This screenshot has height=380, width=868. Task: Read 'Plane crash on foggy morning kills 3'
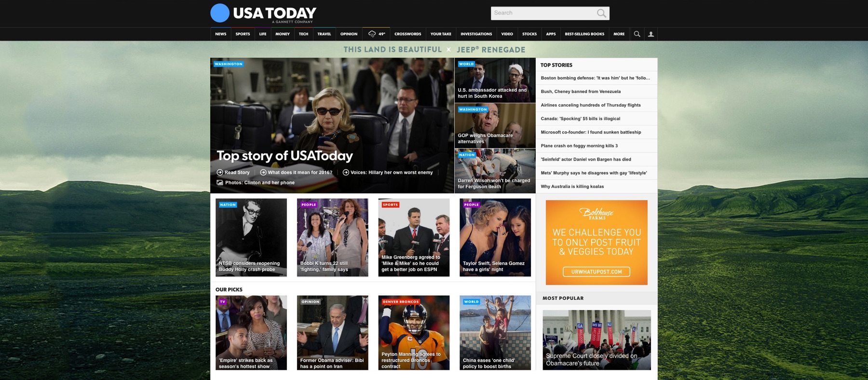coord(579,145)
